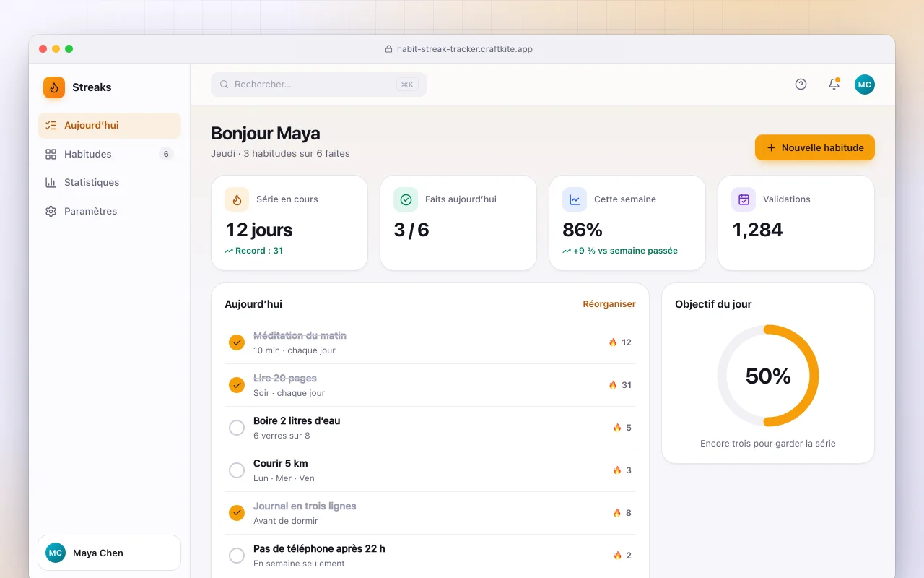924x578 pixels.
Task: Uncheck Méditation du matin habit
Action: pyautogui.click(x=237, y=342)
